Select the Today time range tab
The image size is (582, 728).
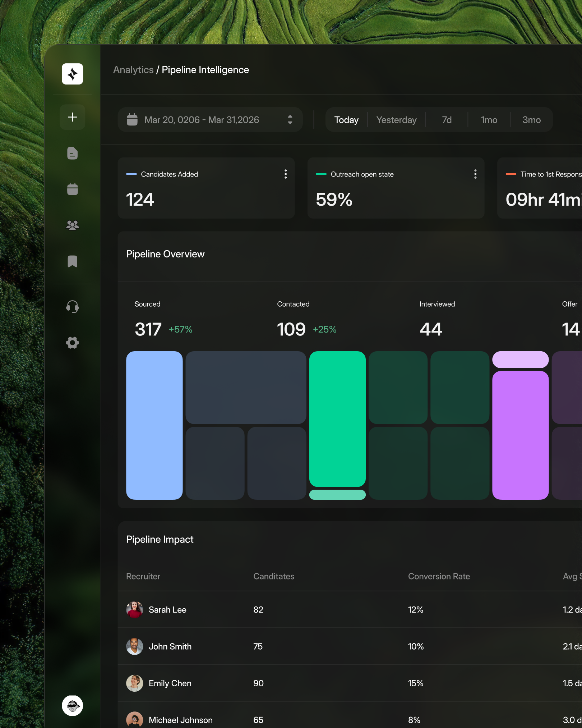[346, 120]
